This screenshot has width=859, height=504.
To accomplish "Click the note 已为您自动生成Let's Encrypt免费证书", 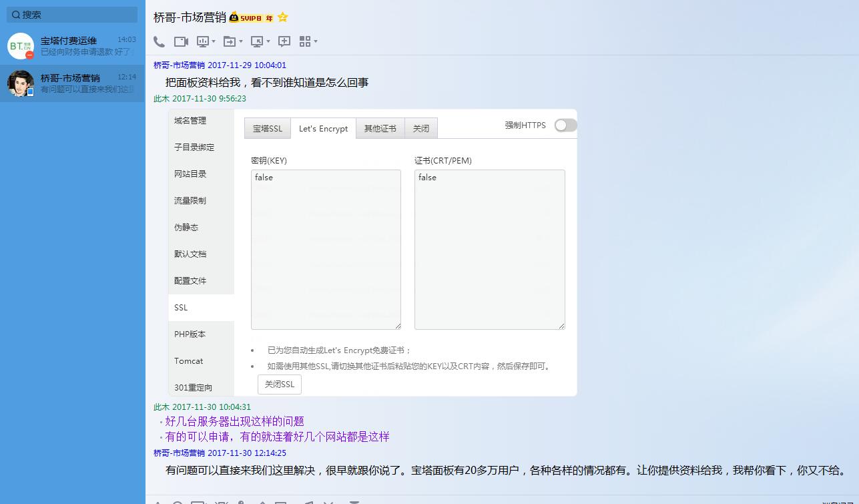I will click(x=339, y=350).
